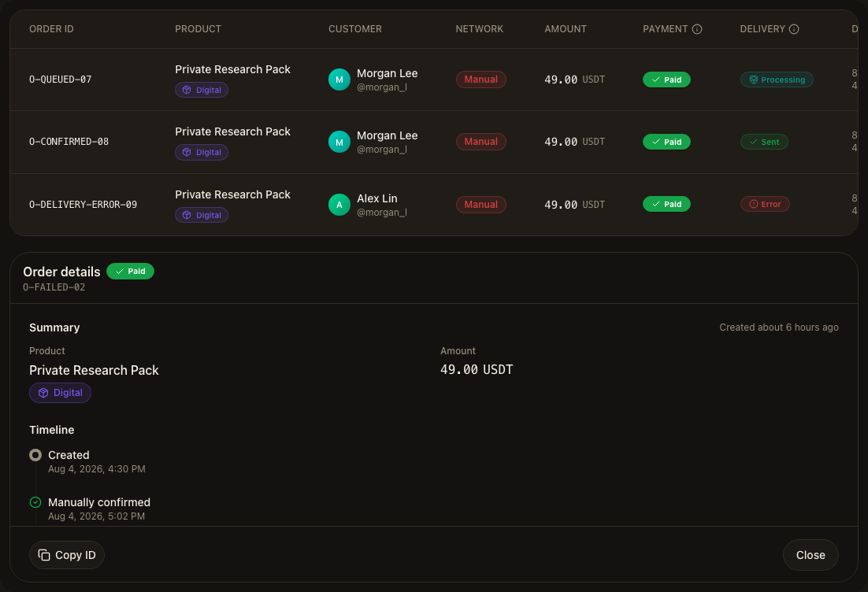868x592 pixels.
Task: Click 'Created about 6 hours ago' text
Action: pyautogui.click(x=779, y=327)
